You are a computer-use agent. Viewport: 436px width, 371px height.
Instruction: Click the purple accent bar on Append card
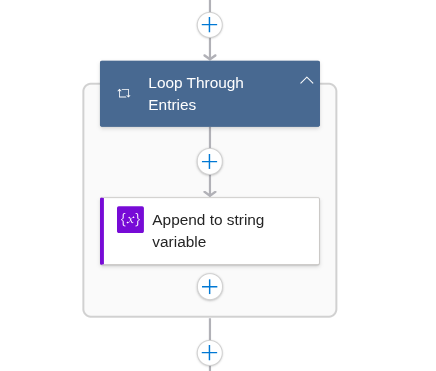click(x=102, y=231)
